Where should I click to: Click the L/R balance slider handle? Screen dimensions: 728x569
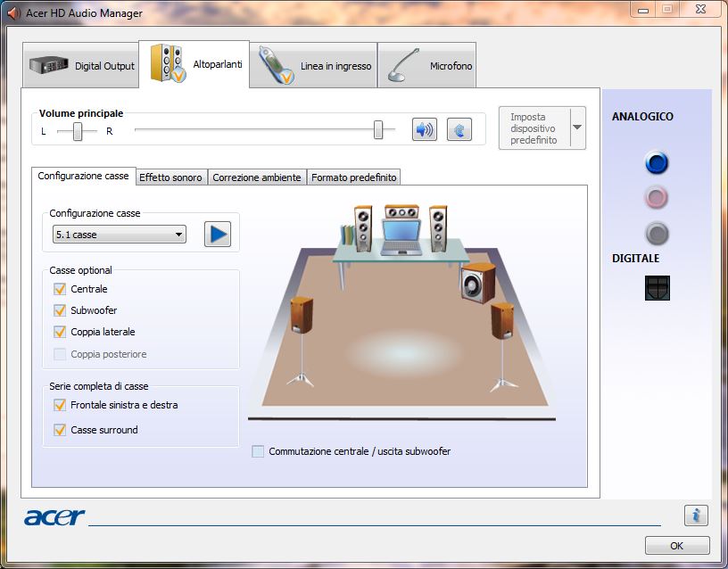pos(78,131)
